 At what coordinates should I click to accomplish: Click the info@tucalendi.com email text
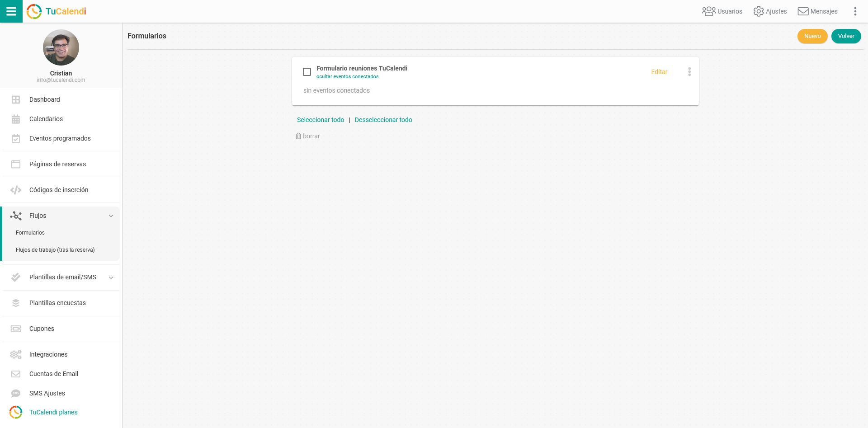pyautogui.click(x=61, y=80)
